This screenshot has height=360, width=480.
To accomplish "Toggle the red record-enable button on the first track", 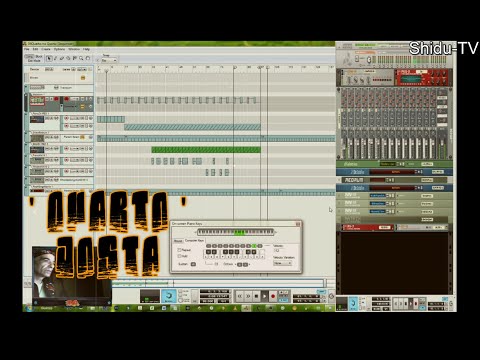I will tap(56, 99).
